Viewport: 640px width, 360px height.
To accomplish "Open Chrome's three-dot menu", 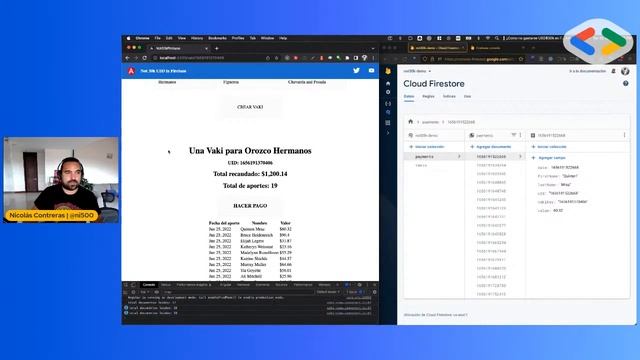I will [373, 58].
